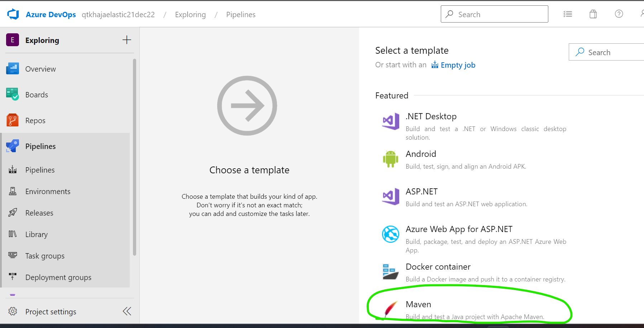Open Repos in the sidebar

click(35, 121)
